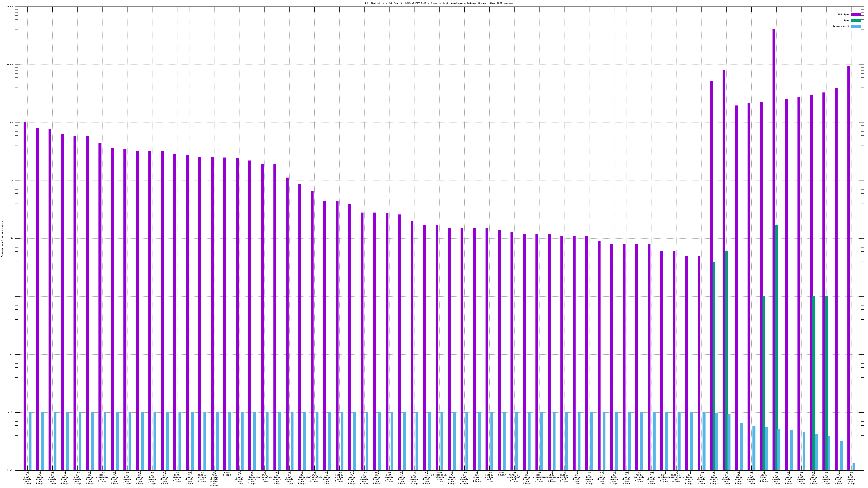Screen dimensions: 868x488
Task: Click the green Spam legend swatch
Action: click(x=856, y=21)
